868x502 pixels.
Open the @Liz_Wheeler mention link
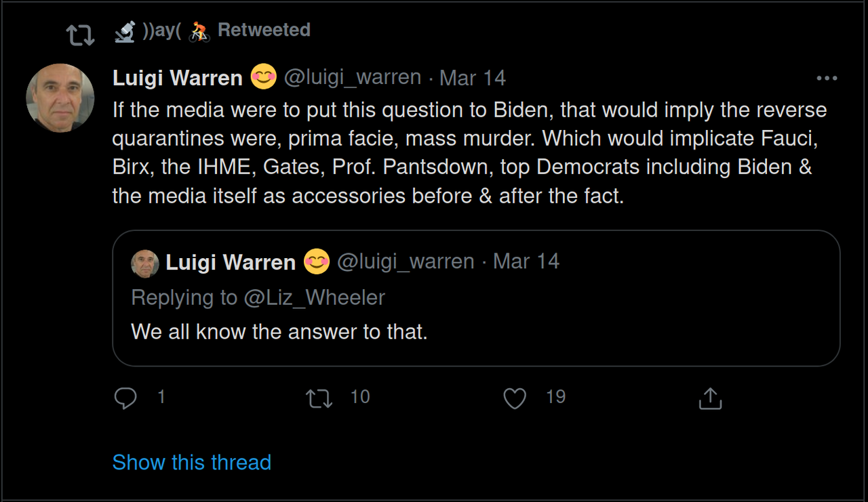pos(314,297)
